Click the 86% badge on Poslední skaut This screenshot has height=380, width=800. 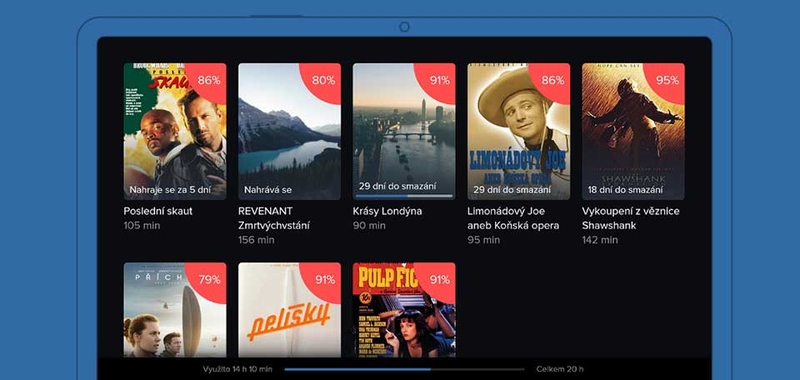coord(209,80)
